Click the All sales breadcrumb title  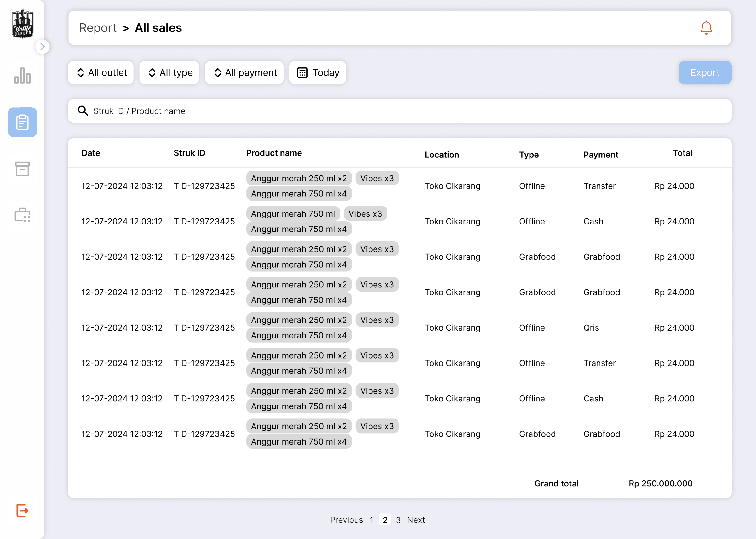(158, 28)
